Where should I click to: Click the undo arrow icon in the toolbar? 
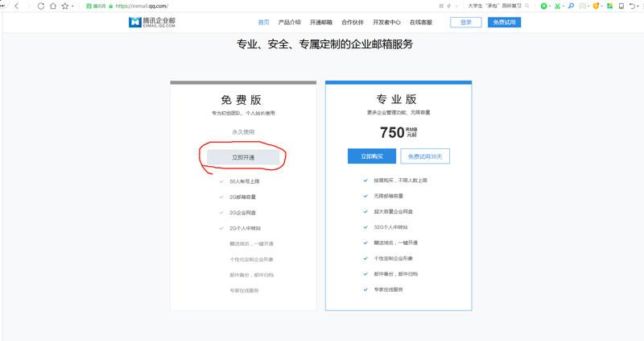coord(632,6)
